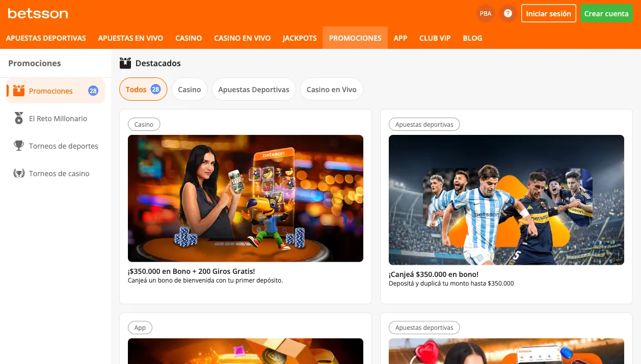
Task: Open Torneos de casino in sidebar
Action: 56,174
